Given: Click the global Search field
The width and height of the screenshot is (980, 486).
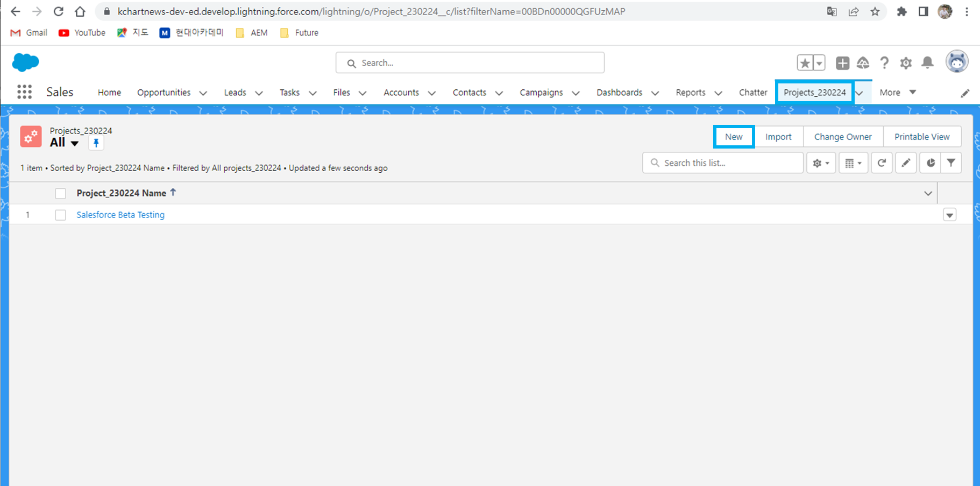Looking at the screenshot, I should pos(470,63).
